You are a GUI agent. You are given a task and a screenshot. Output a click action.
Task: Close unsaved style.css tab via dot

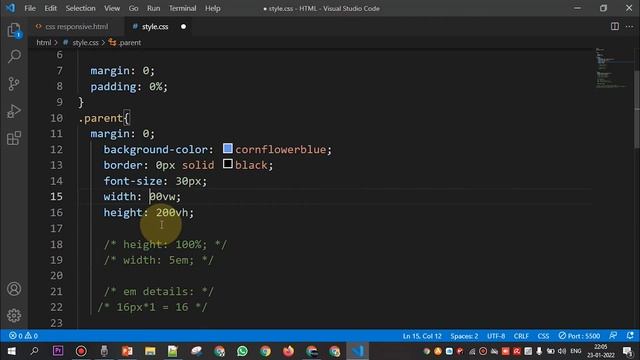(x=183, y=27)
